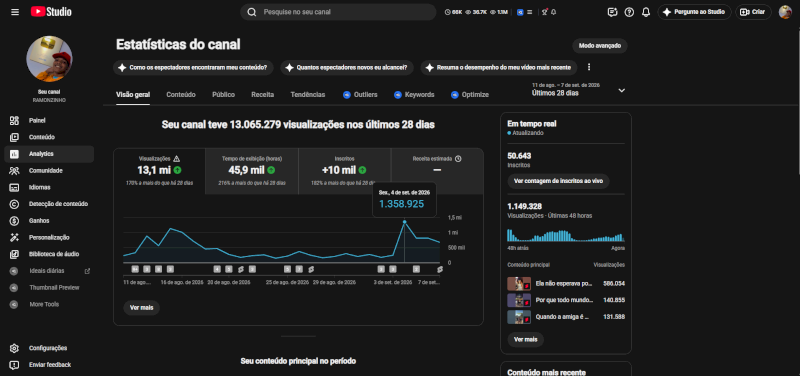Open the Outliers tab
The image size is (800, 376).
[360, 94]
